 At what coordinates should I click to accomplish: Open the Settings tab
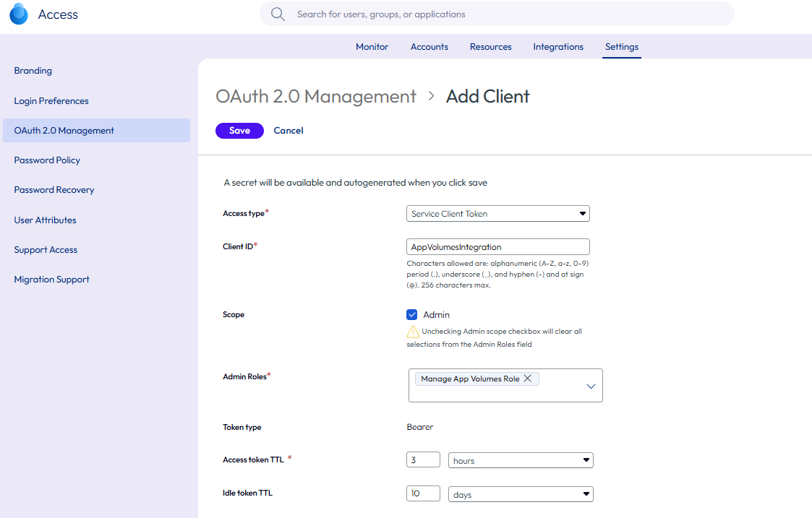click(x=621, y=46)
